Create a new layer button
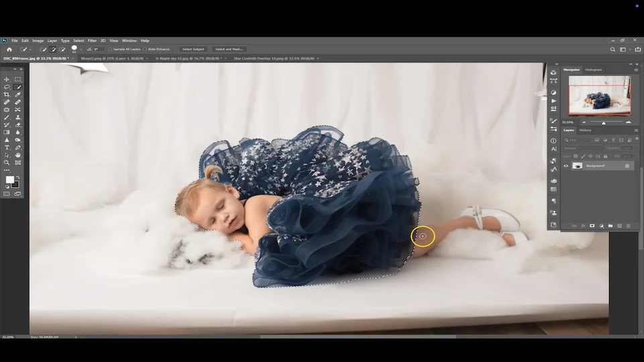The width and height of the screenshot is (644, 362). click(x=619, y=226)
